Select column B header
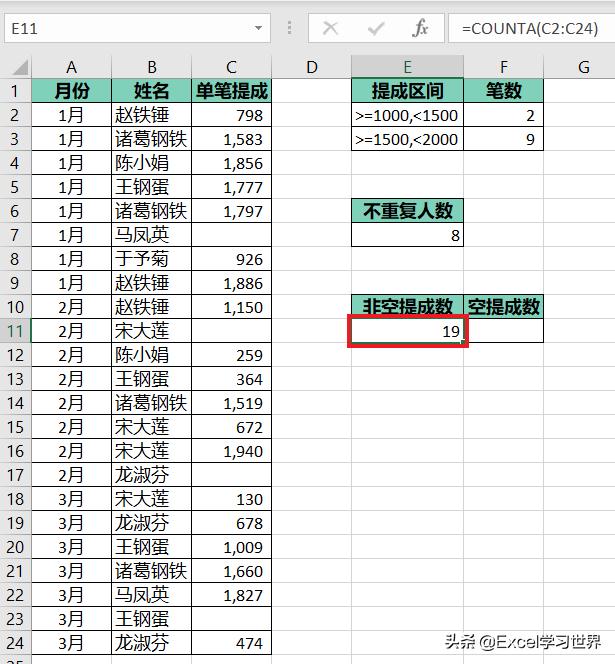Viewport: 615px width, 664px height. click(x=151, y=67)
